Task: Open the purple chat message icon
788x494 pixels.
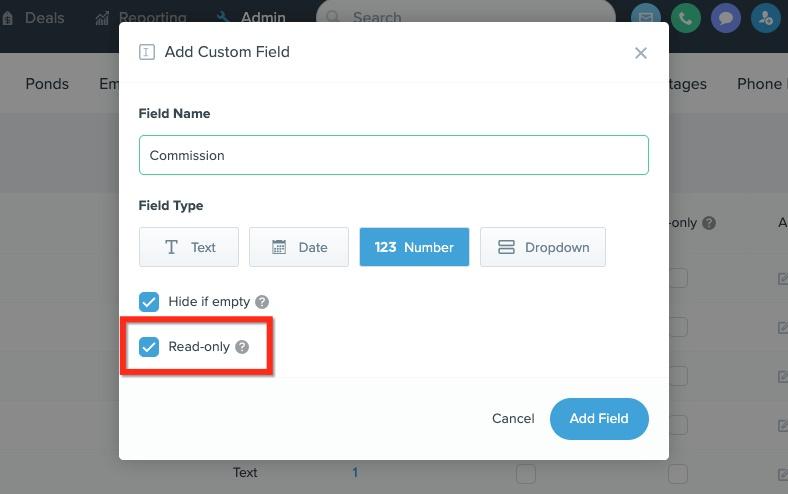Action: tap(726, 18)
